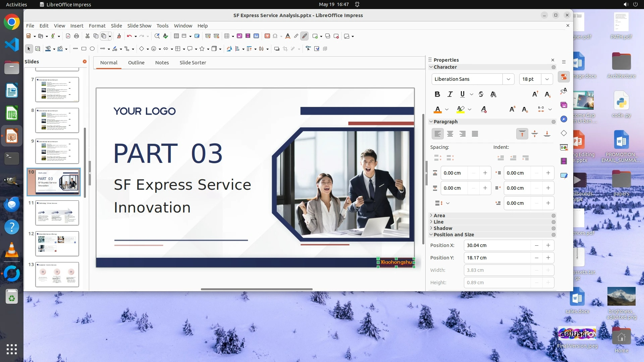Click the Export as PDF icon
Screen dimensions: 644x362
coord(68,36)
